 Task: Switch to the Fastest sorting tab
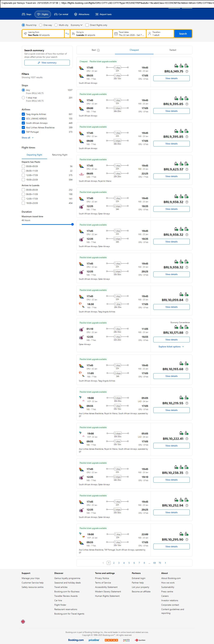click(x=173, y=50)
